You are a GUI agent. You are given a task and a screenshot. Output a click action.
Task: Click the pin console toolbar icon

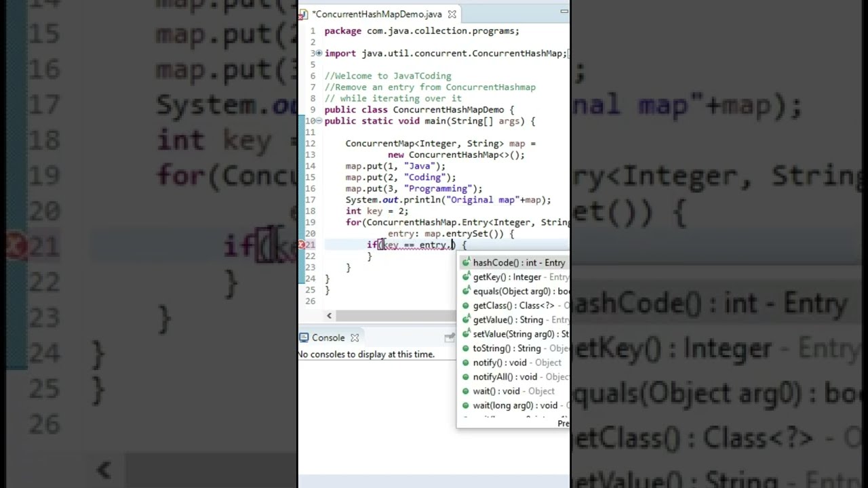tap(449, 338)
